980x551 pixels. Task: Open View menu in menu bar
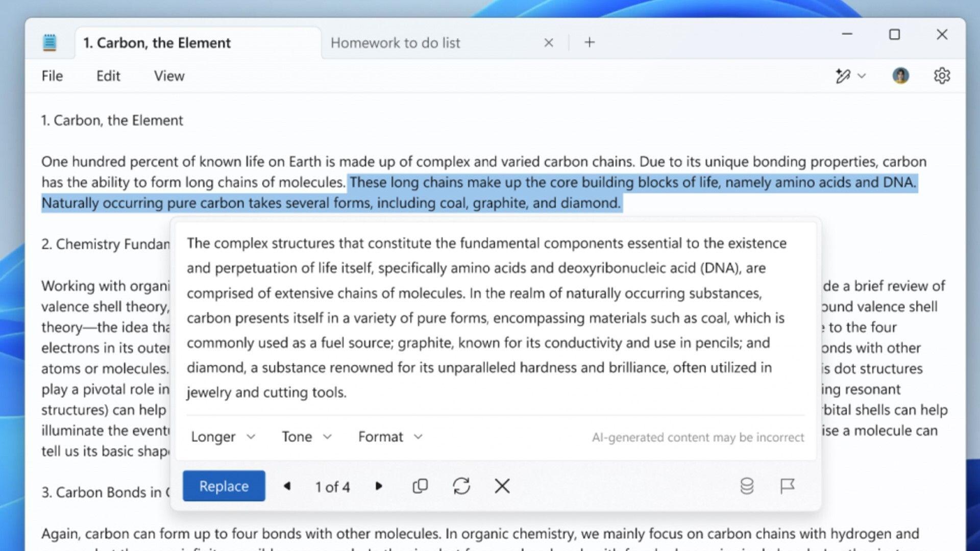169,76
